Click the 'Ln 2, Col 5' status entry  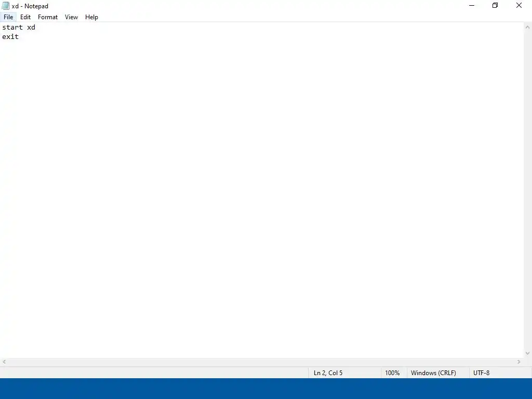pyautogui.click(x=328, y=373)
